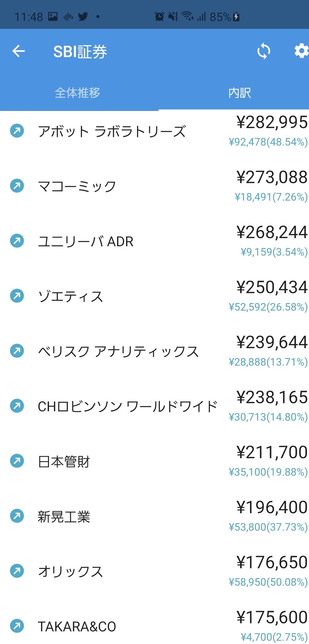The height and width of the screenshot is (644, 309).
Task: Open the Twitter notification in status bar
Action: (83, 17)
